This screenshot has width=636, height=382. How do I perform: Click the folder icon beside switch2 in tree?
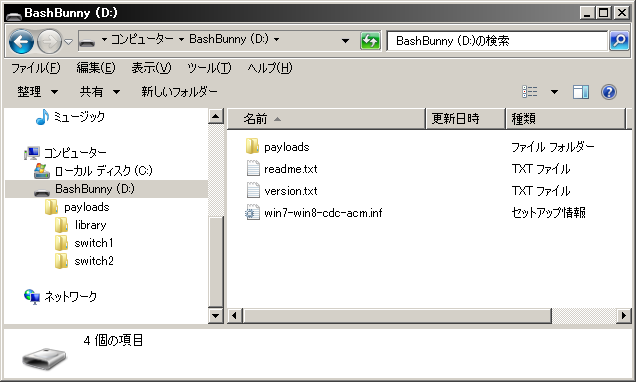pos(61,261)
